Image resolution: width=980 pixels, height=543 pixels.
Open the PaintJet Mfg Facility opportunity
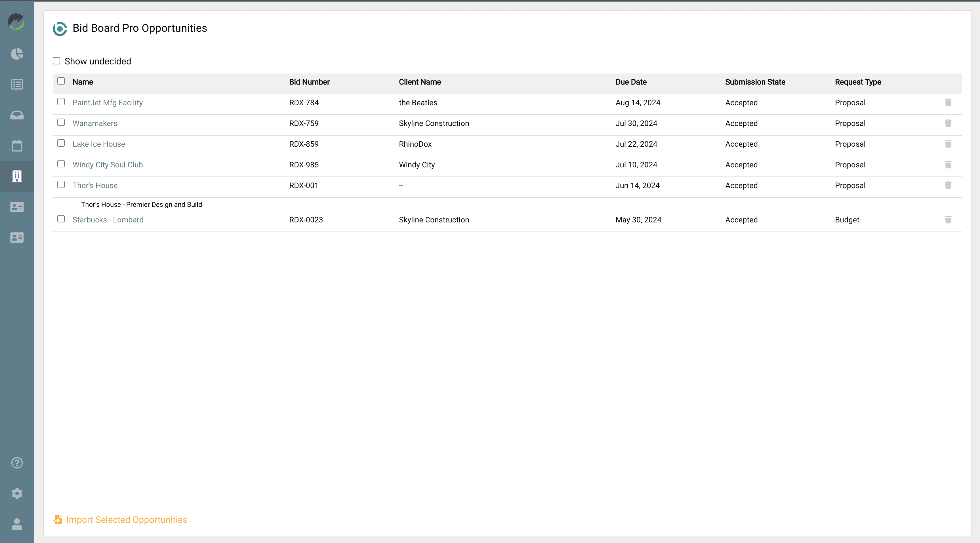(108, 102)
